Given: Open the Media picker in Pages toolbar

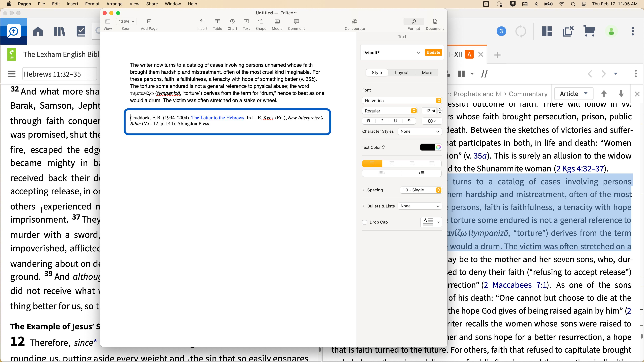Looking at the screenshot, I should 277,24.
